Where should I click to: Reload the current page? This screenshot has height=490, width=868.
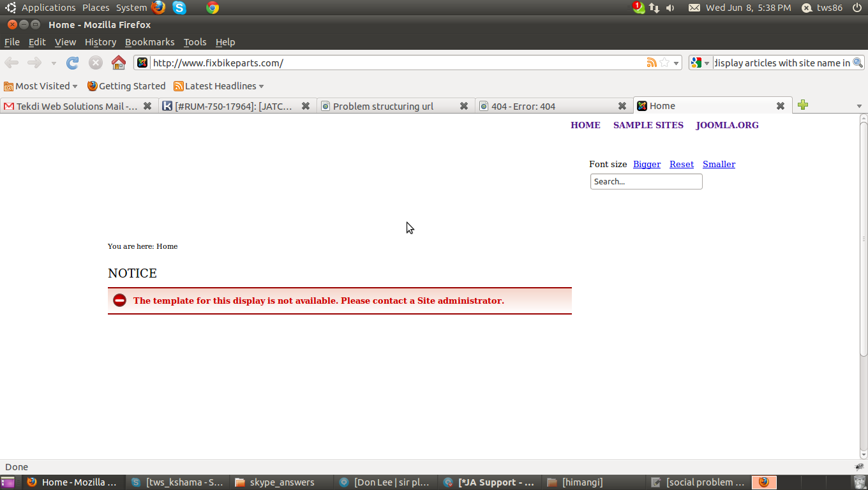pos(72,63)
